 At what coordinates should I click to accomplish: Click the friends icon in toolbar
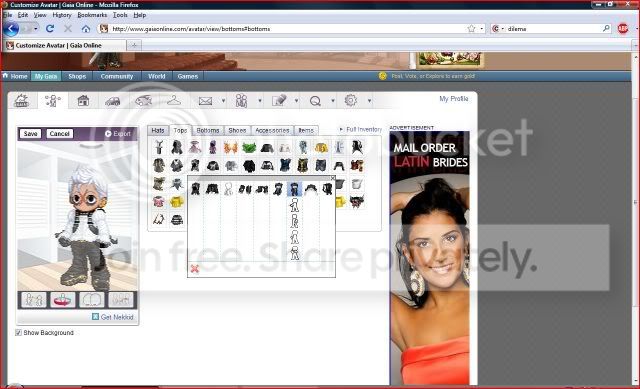[x=241, y=100]
